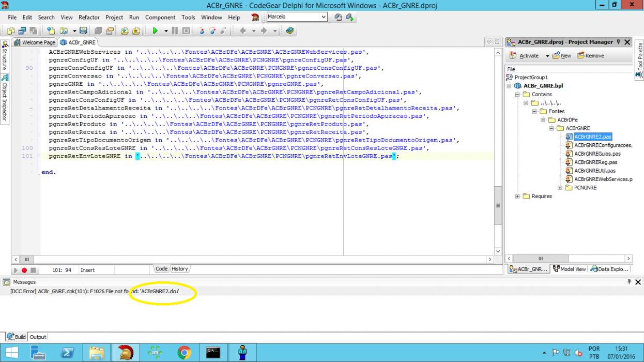Click the View Unit toolbar icon
The image size is (644, 362).
coord(11,31)
